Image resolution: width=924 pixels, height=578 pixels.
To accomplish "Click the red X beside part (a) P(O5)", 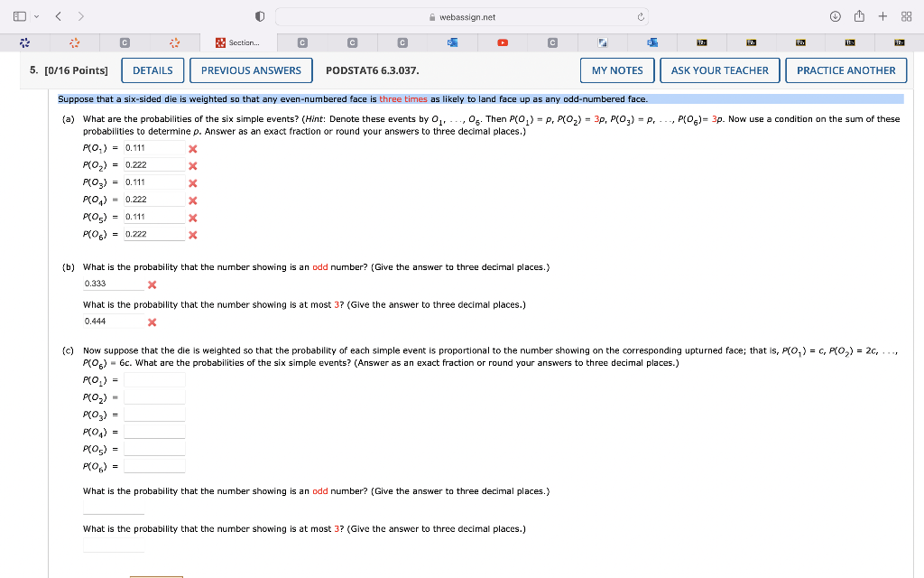I will click(x=193, y=219).
